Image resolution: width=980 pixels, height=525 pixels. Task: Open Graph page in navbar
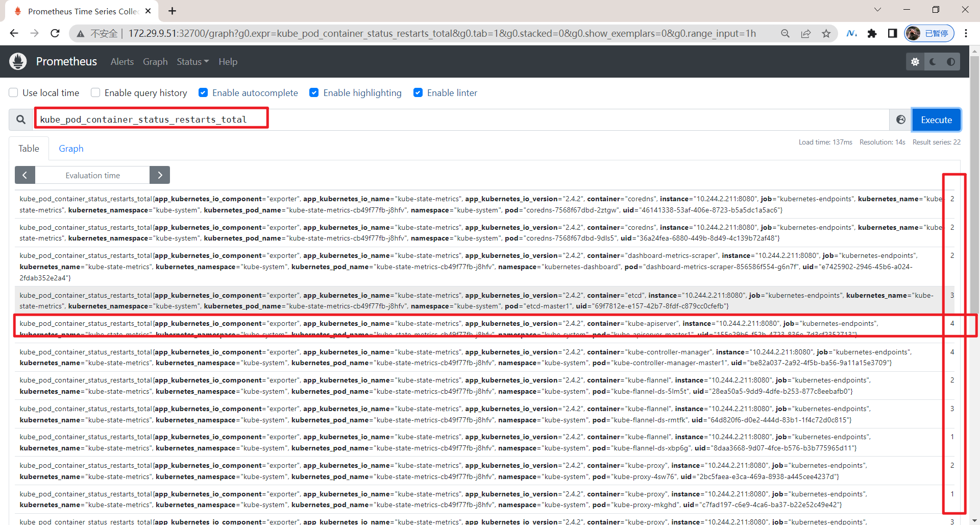click(x=155, y=62)
